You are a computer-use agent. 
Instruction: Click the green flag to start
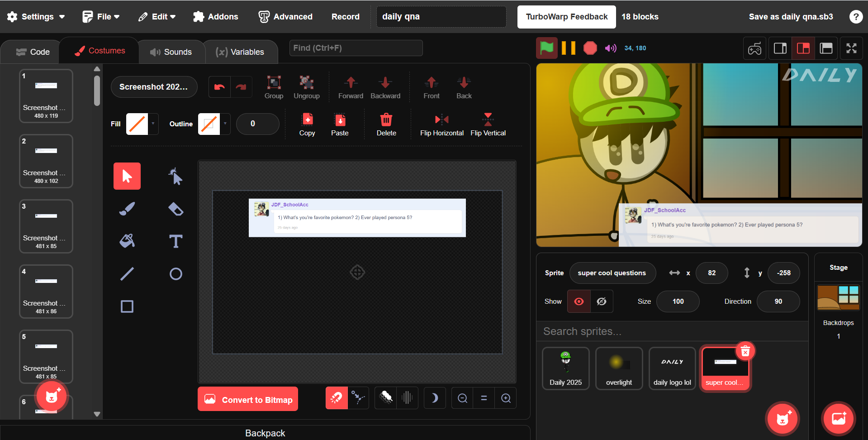547,48
